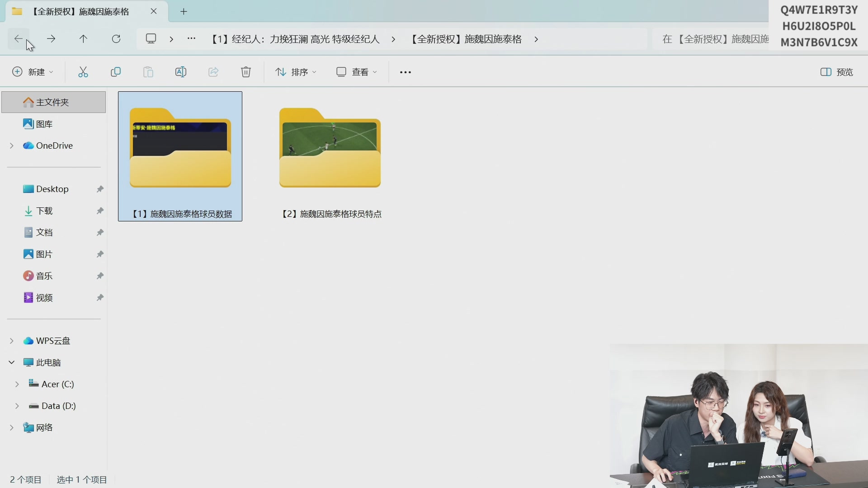Screen dimensions: 868x488
Task: Click the Paste clipboard icon
Action: click(x=148, y=72)
